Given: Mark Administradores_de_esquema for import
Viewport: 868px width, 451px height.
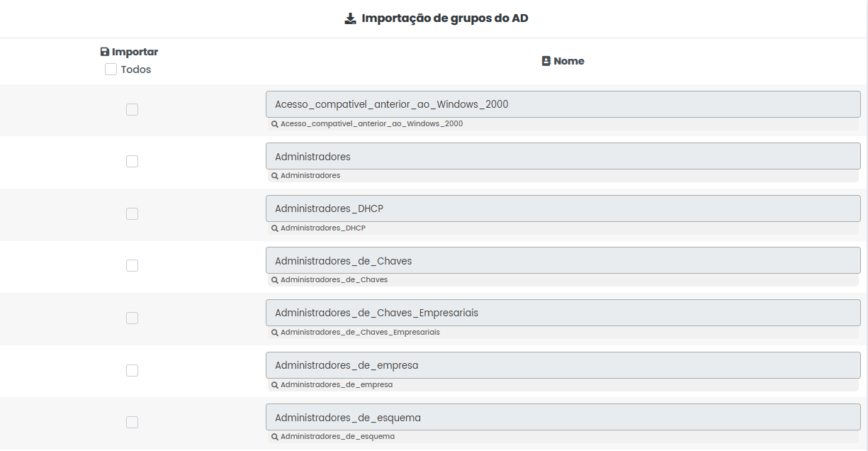Looking at the screenshot, I should [132, 423].
